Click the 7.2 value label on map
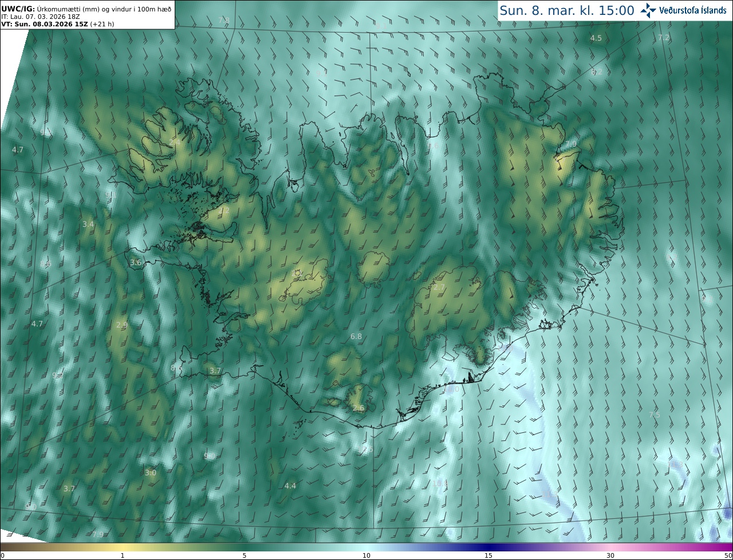Viewport: 733px width, 560px height. 664,37
